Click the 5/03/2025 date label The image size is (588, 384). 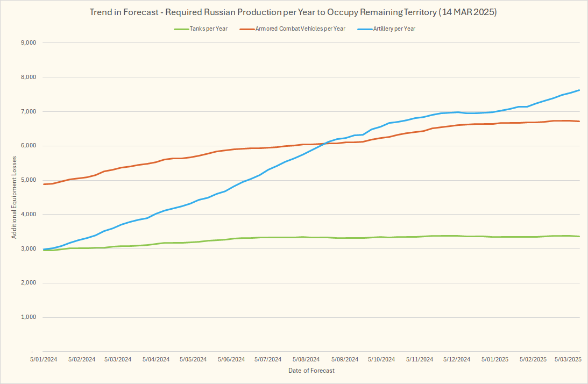pos(568,359)
